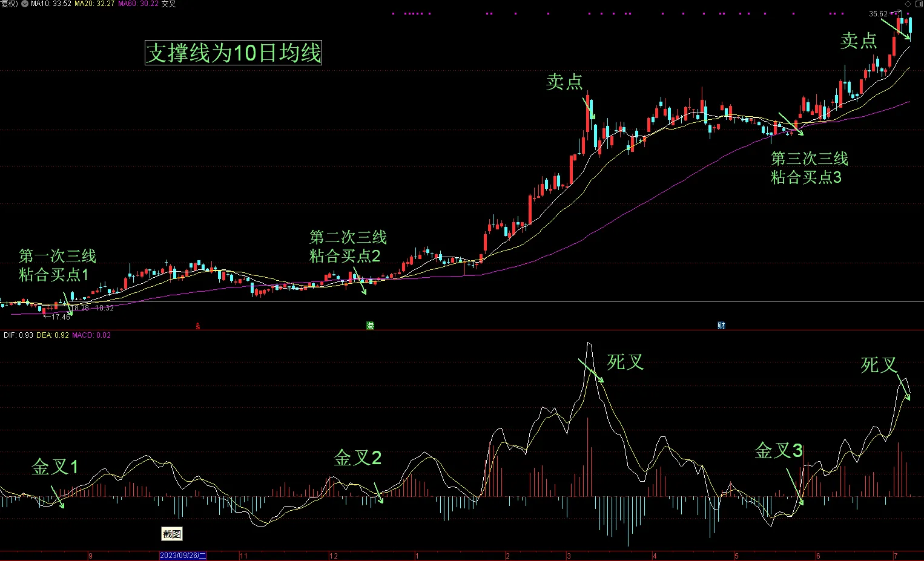Click the MACD: 0.02 value
Screen dimensions: 924x561
pyautogui.click(x=91, y=335)
